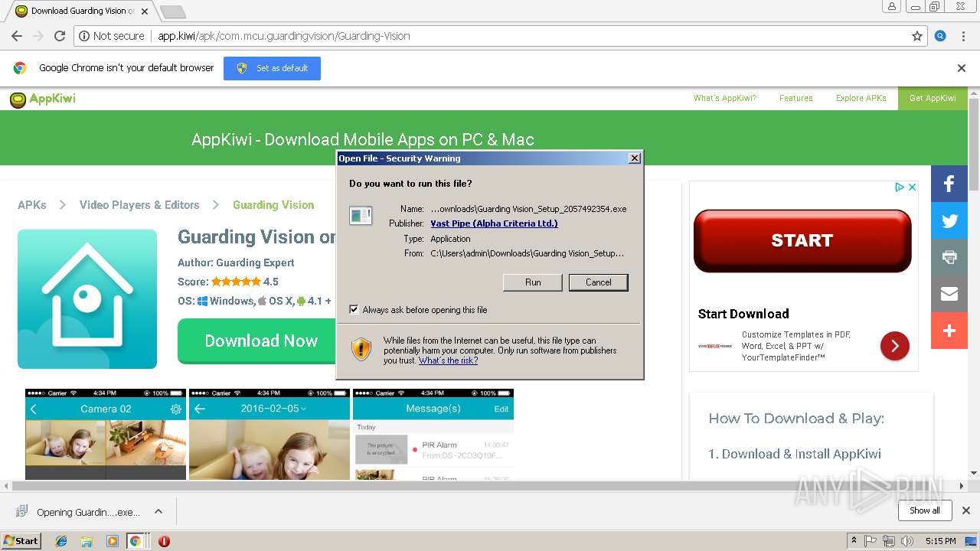This screenshot has height=551, width=980.
Task: Go to Video Players & Editors breadcrumb
Action: 139,205
